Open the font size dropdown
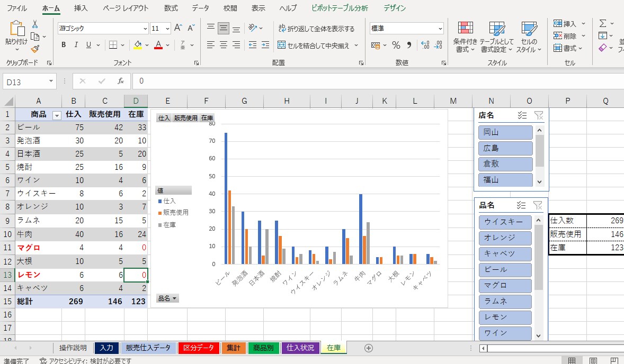Image resolution: width=624 pixels, height=364 pixels. (167, 29)
